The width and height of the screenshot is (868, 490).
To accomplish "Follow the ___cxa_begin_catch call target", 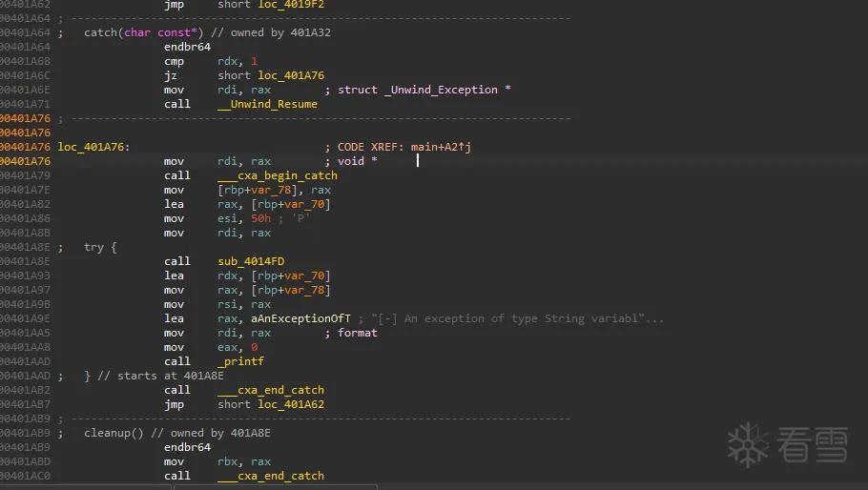I will [x=278, y=175].
